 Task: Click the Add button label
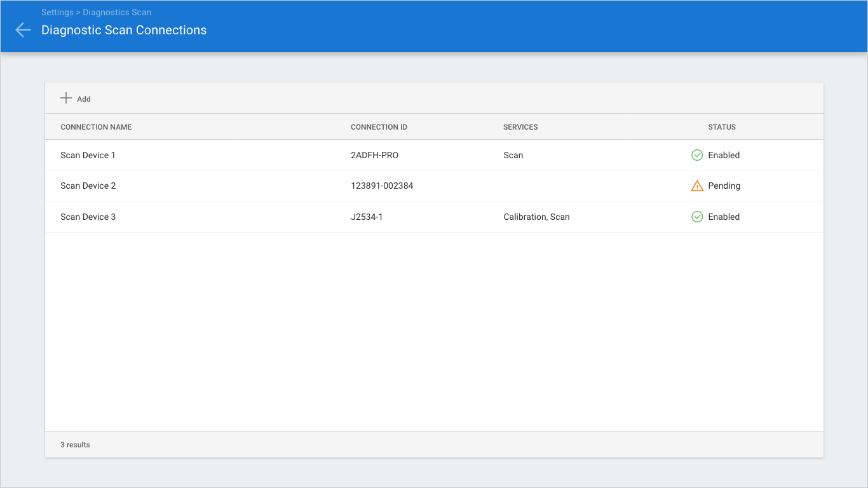(84, 99)
